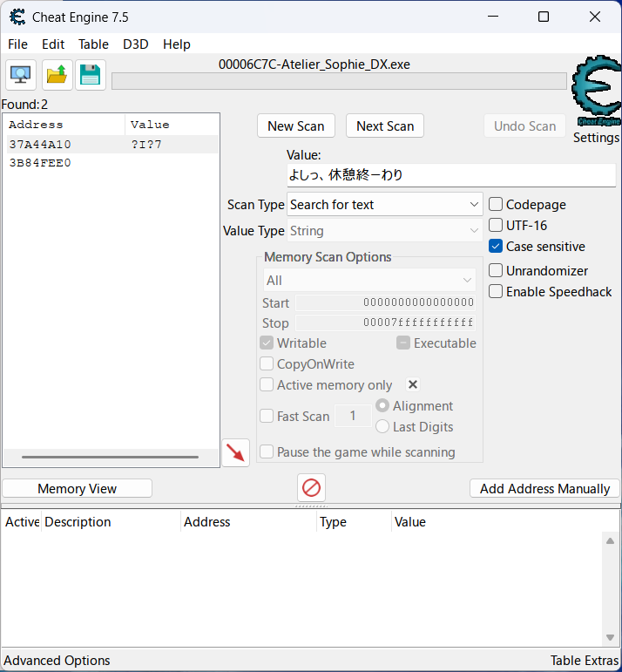Click the red arrow add-to-address-list icon
The height and width of the screenshot is (672, 622).
235,451
